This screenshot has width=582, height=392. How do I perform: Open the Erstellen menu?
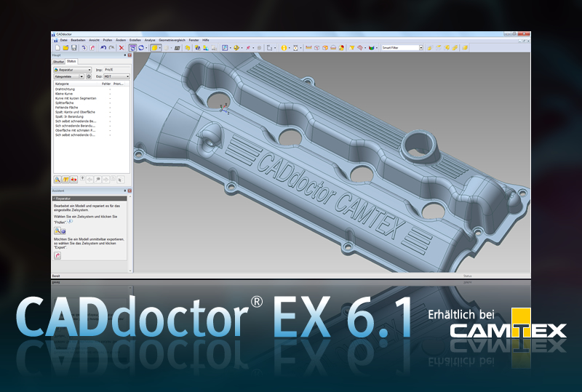point(135,40)
